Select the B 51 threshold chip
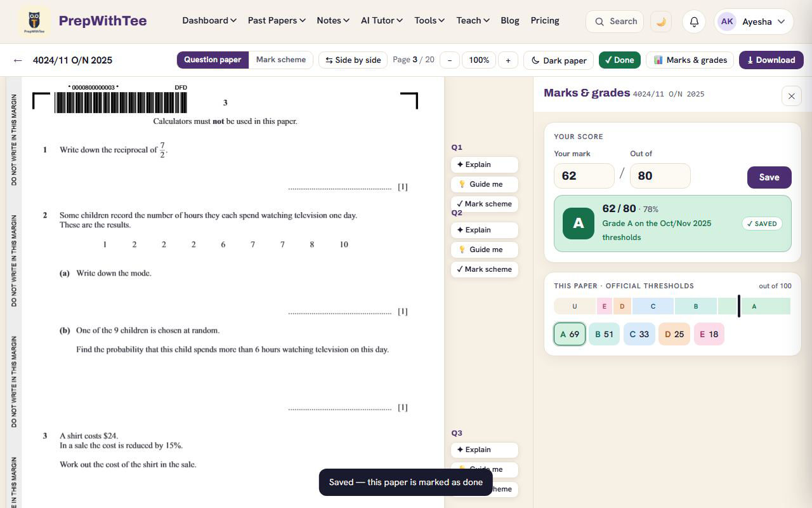The image size is (812, 508). 604,334
